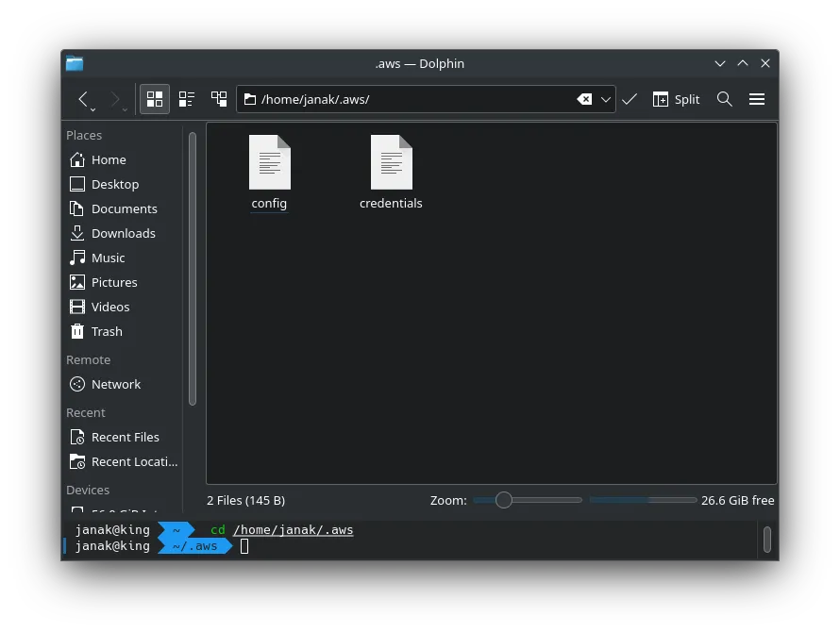Switch to the Icons view mode

tap(154, 99)
